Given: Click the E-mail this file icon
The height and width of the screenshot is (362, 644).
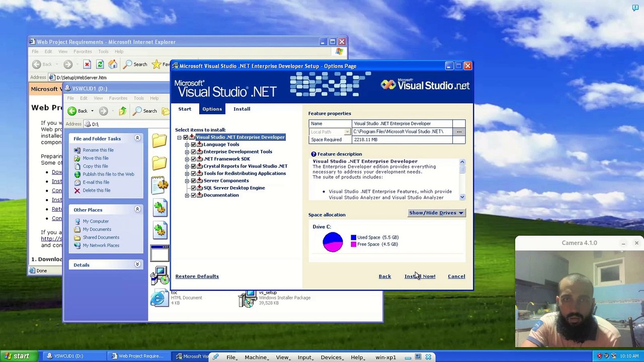Looking at the screenshot, I should pos(77,182).
